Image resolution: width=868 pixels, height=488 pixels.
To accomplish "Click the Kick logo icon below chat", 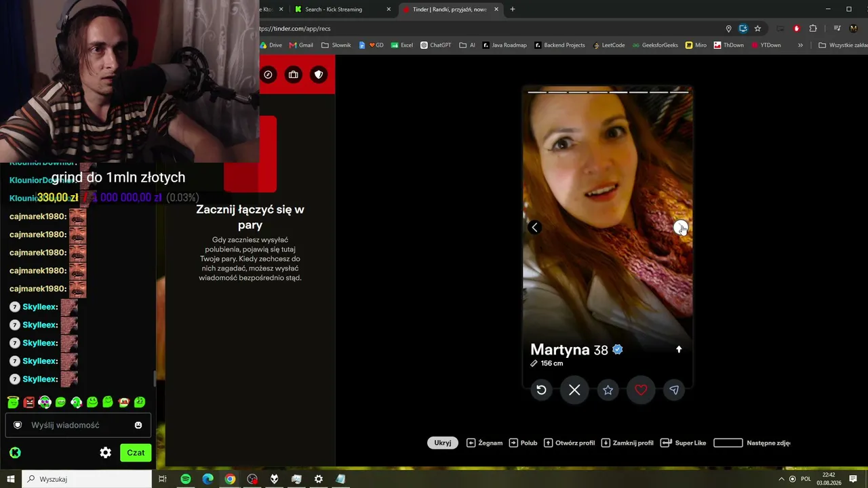I will click(x=15, y=453).
